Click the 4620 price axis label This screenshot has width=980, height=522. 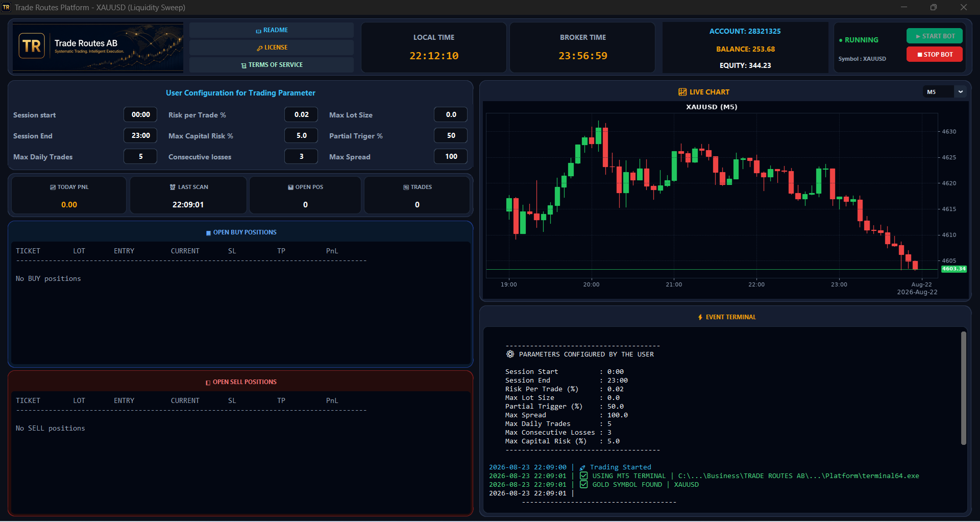tap(949, 183)
